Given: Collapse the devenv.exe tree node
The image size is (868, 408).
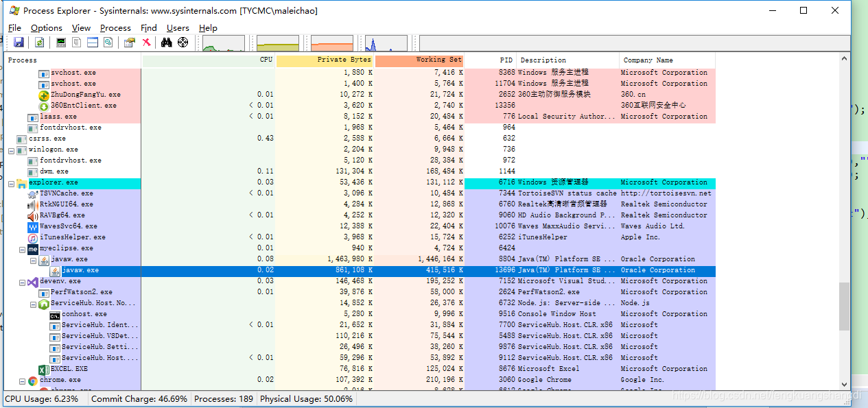Looking at the screenshot, I should pos(23,281).
